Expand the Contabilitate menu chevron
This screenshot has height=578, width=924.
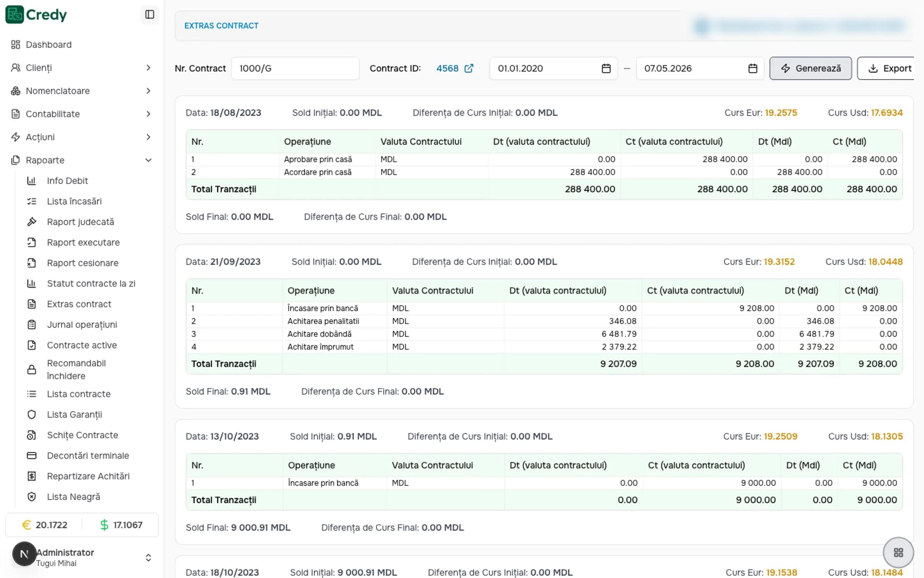tap(148, 114)
